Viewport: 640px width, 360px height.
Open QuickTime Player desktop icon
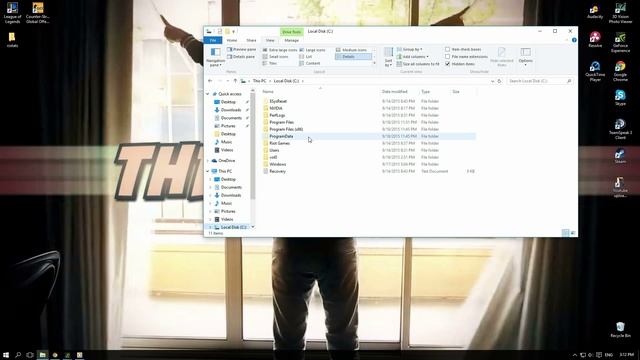point(595,71)
